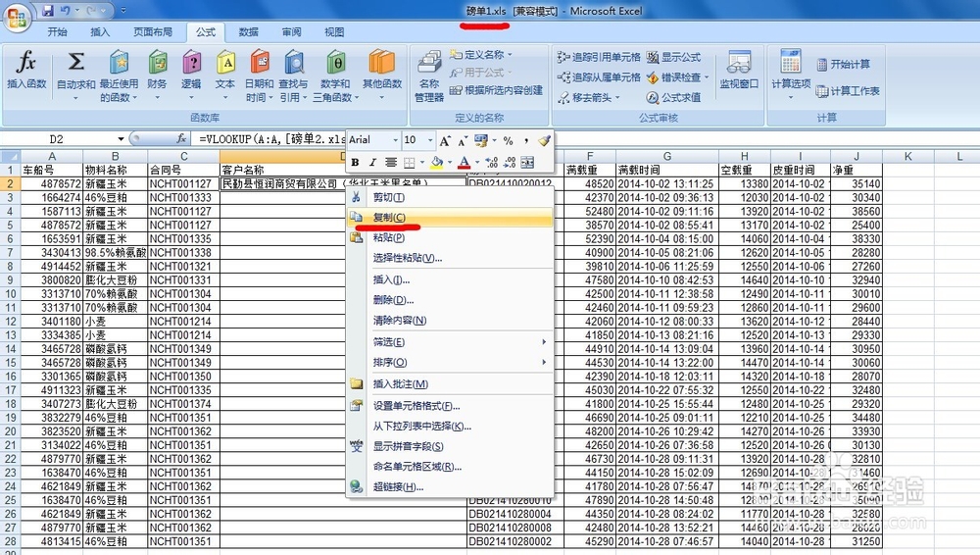Open the Text functions book icon
980x555 pixels.
(x=225, y=63)
